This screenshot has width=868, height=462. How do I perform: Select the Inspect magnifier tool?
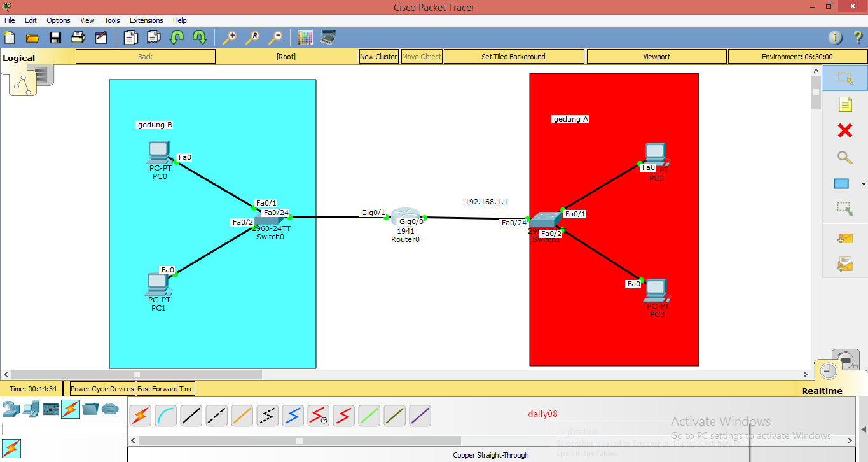(x=844, y=157)
